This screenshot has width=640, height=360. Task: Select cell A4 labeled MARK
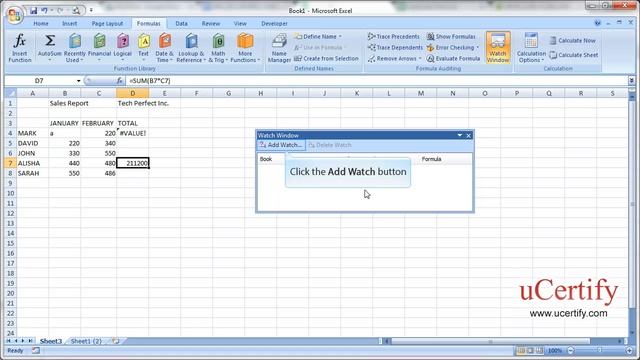33,133
